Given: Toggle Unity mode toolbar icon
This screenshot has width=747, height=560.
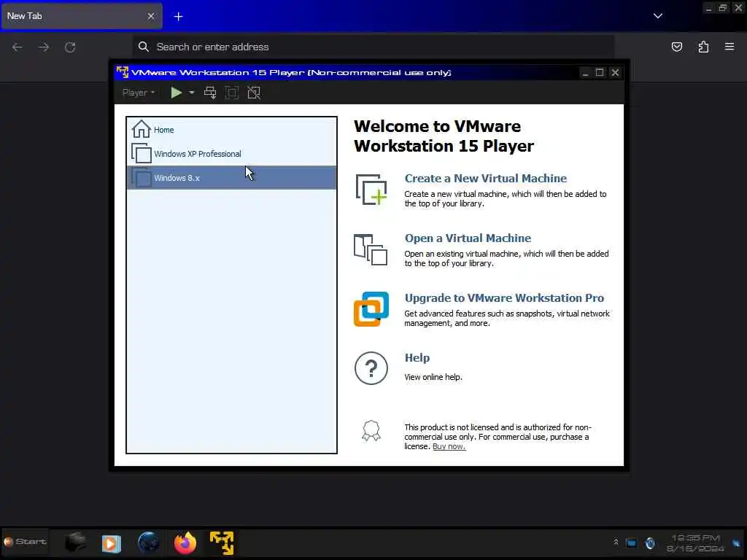Looking at the screenshot, I should point(254,93).
